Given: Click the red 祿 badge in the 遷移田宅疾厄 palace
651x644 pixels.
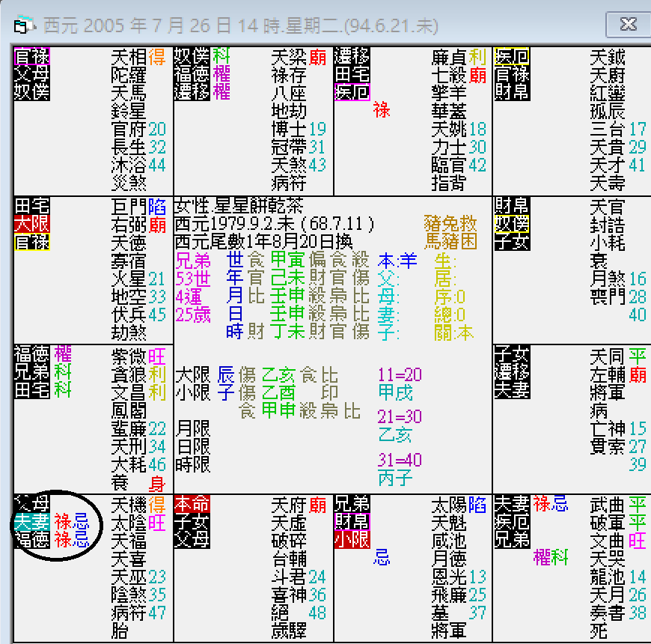Looking at the screenshot, I should (x=381, y=109).
